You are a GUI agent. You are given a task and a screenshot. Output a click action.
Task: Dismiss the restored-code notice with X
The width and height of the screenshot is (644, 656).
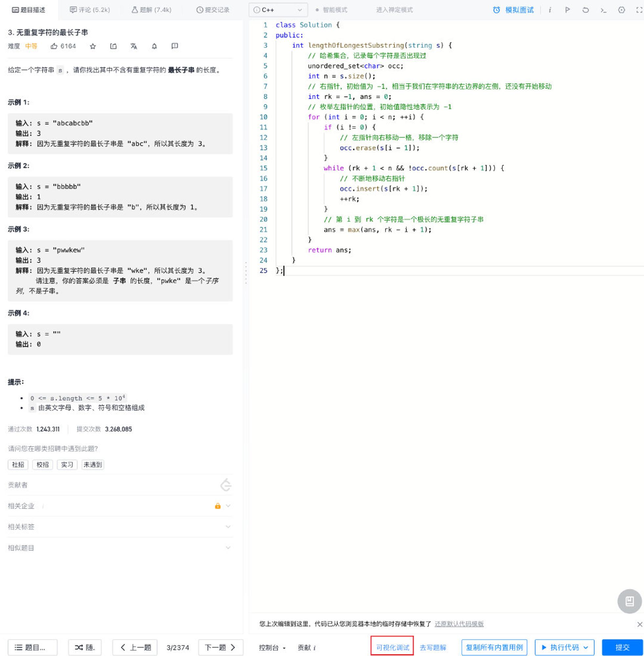[639, 624]
